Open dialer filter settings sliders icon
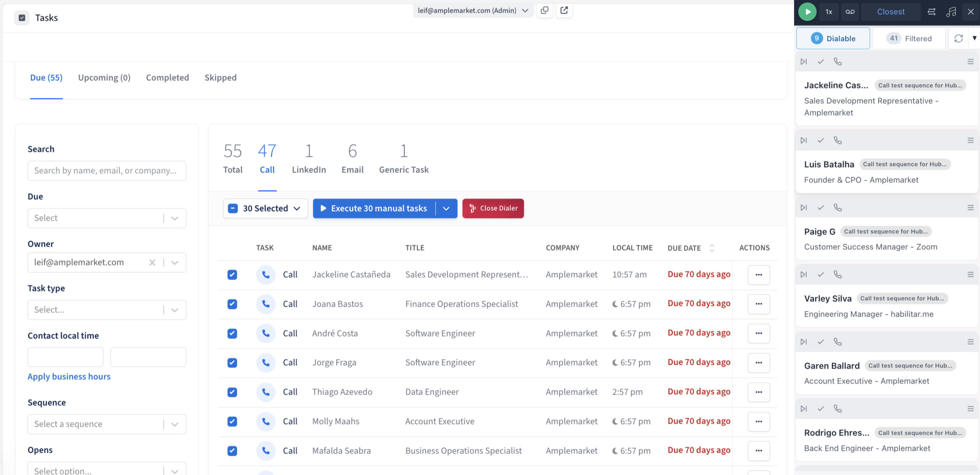 tap(932, 12)
